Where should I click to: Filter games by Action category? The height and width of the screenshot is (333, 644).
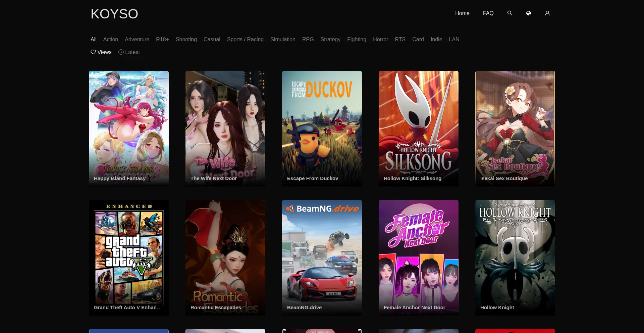click(111, 39)
